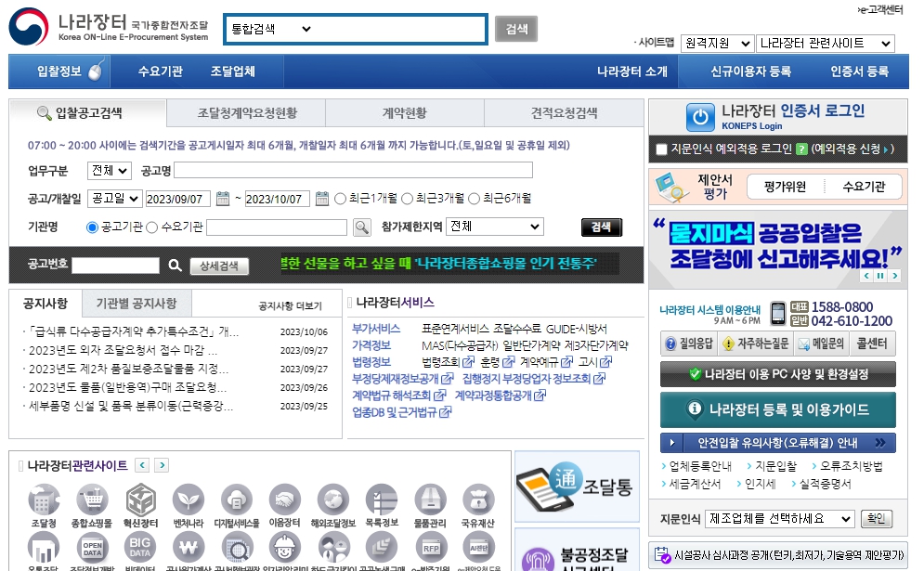Viewport: 924px width, 571px height.
Task: Open the 통합검색 dropdown in top search
Action: tap(271, 29)
